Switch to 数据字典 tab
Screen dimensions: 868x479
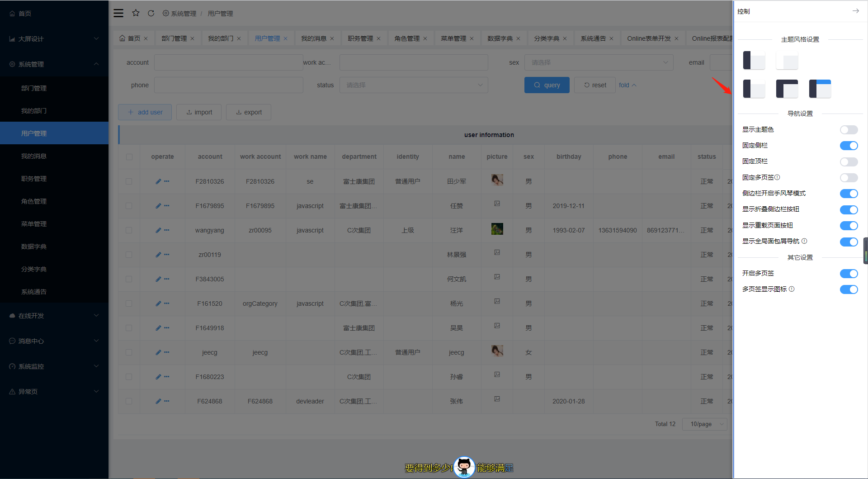500,38
